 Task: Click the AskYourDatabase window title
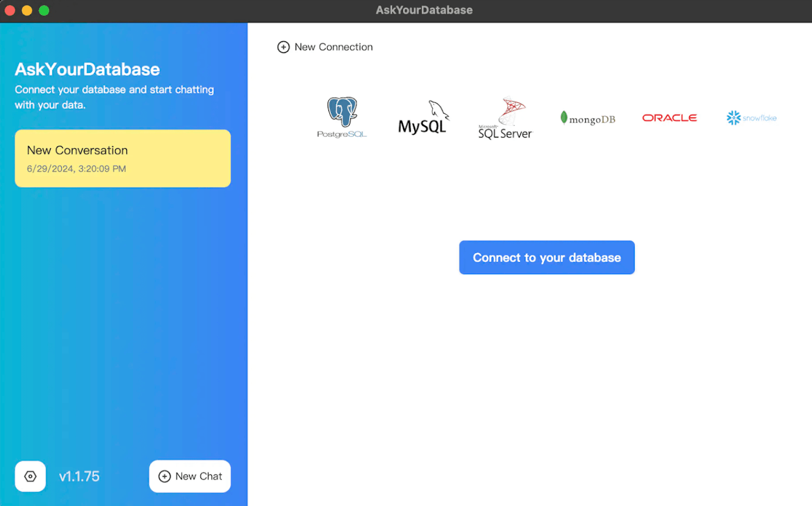pos(424,10)
